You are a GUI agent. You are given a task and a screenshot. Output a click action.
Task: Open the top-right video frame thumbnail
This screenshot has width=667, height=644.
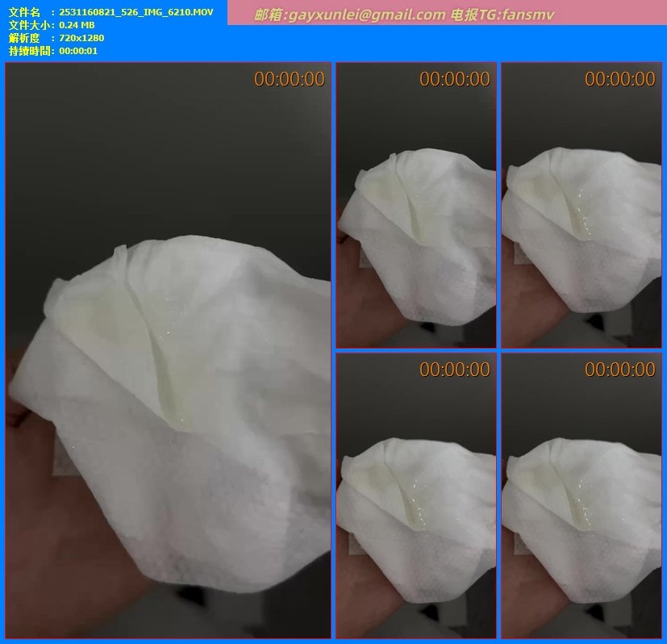click(x=581, y=206)
